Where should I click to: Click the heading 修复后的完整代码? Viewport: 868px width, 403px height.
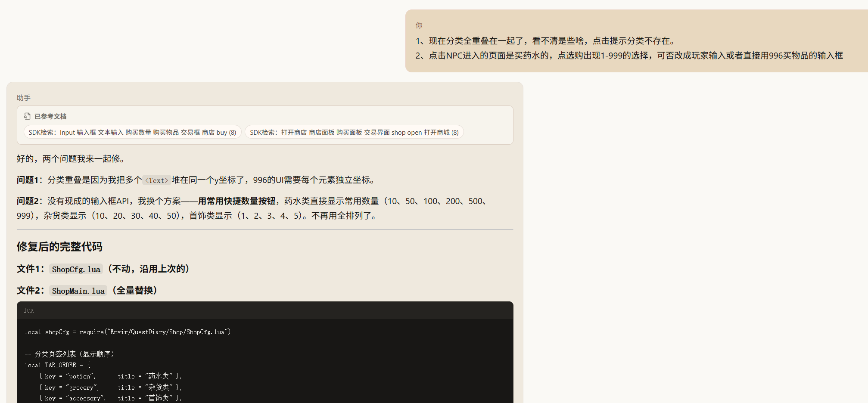[59, 247]
